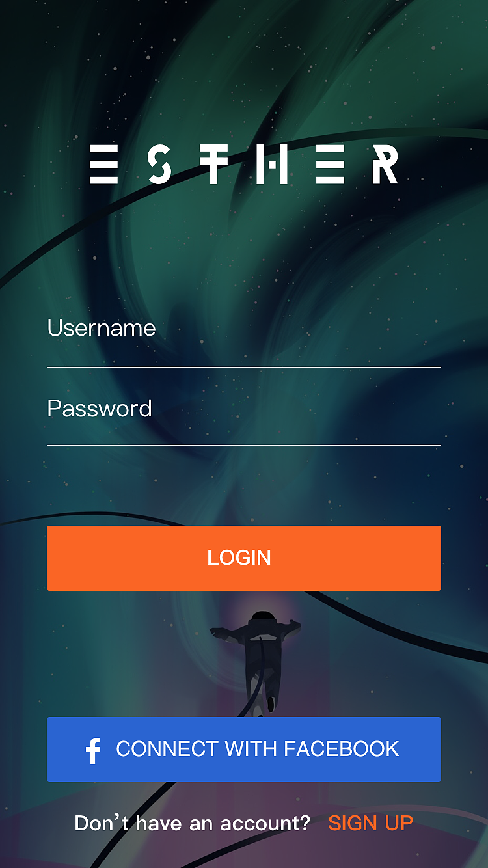This screenshot has width=488, height=868.
Task: Click the stylized S in the ESTHER logo
Action: pos(159,165)
